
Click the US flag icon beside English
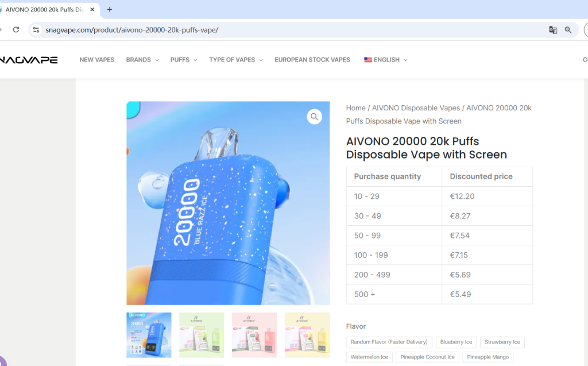click(x=367, y=60)
